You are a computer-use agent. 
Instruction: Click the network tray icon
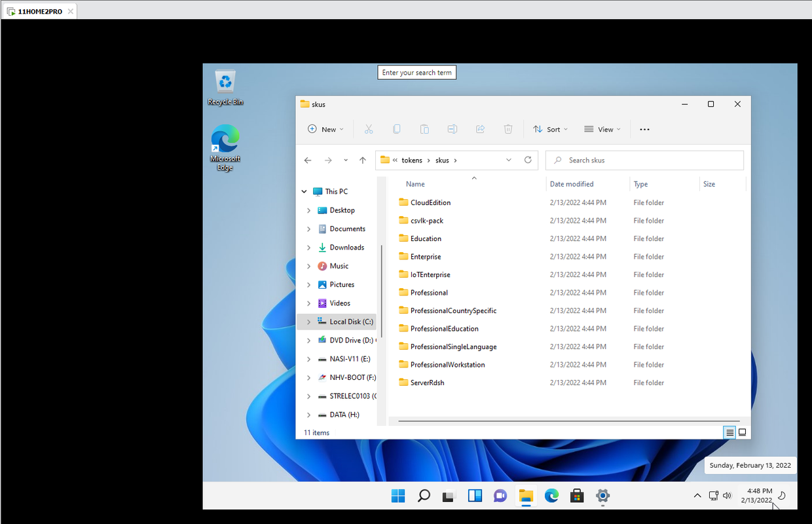[x=714, y=496]
